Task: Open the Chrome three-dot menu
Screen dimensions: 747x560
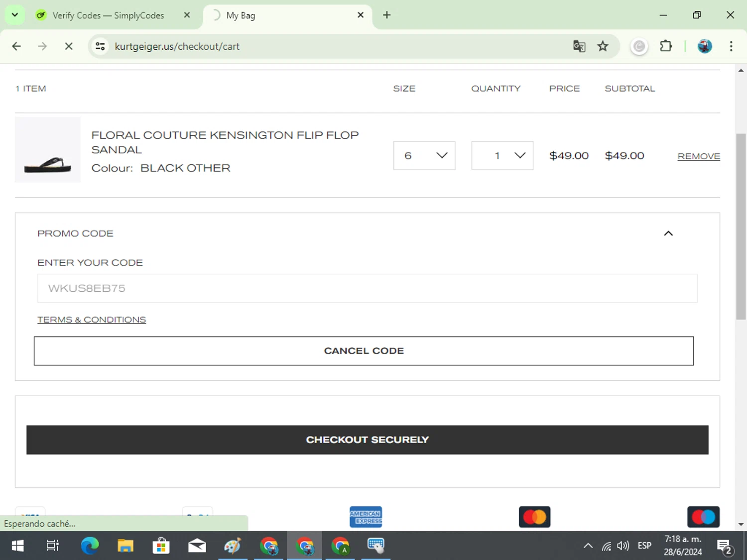Action: 731,46
